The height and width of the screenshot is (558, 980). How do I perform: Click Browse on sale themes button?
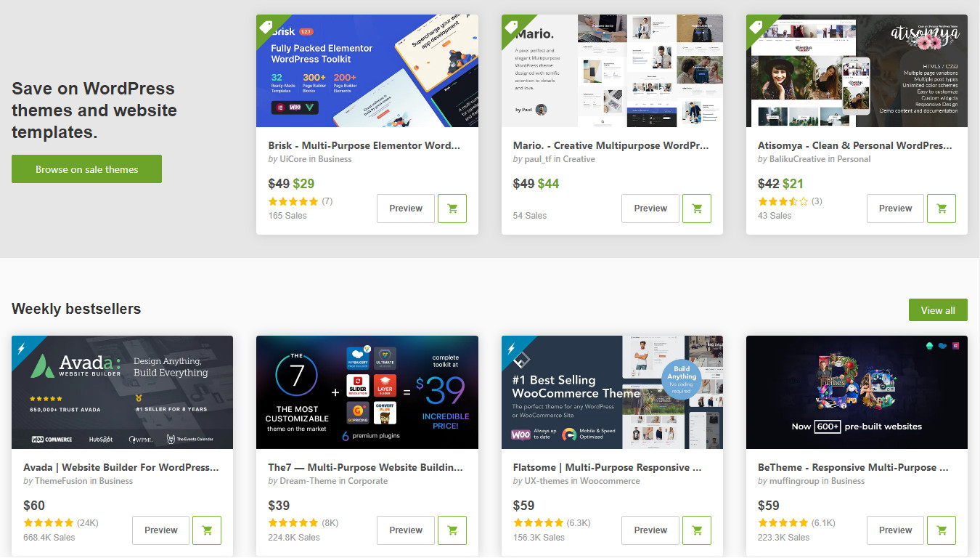(86, 169)
